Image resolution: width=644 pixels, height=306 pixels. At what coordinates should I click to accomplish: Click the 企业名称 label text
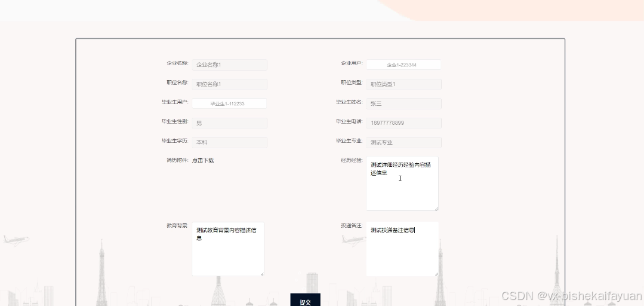click(x=177, y=63)
